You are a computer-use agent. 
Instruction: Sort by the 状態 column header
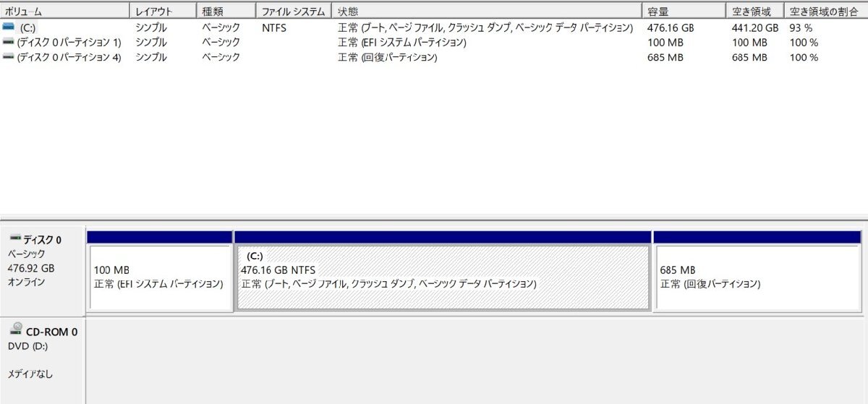[x=487, y=11]
